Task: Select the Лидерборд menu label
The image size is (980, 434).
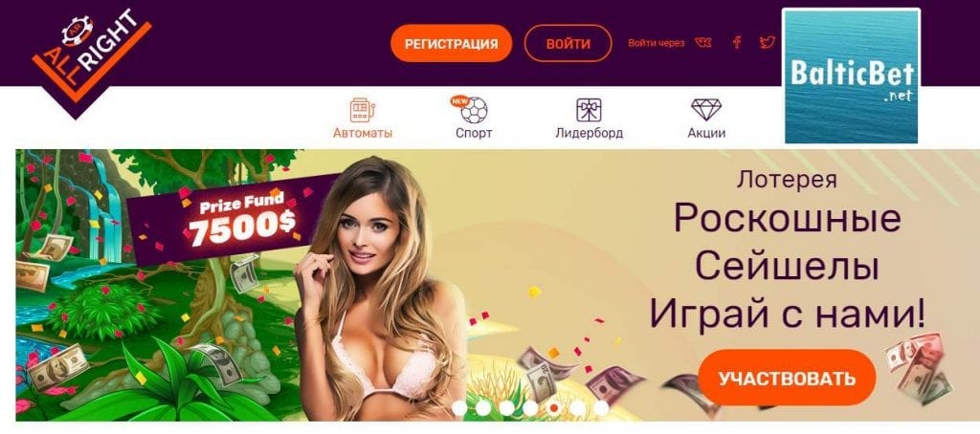Action: click(x=589, y=133)
